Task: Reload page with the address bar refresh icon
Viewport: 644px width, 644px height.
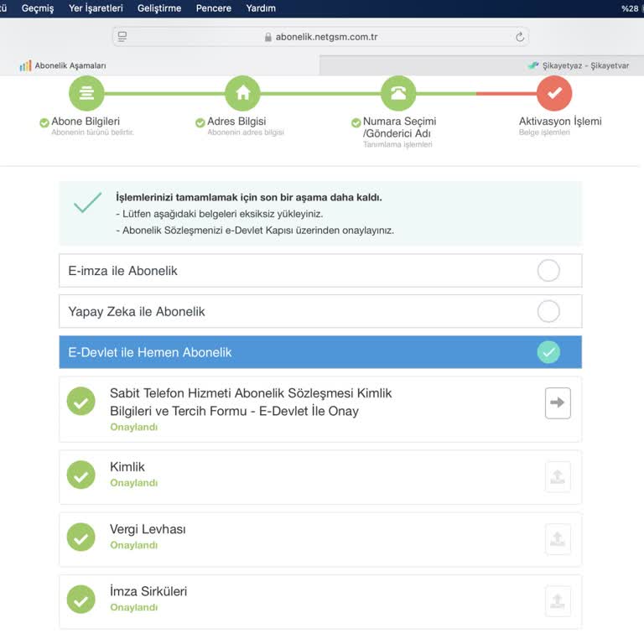Action: click(x=520, y=37)
